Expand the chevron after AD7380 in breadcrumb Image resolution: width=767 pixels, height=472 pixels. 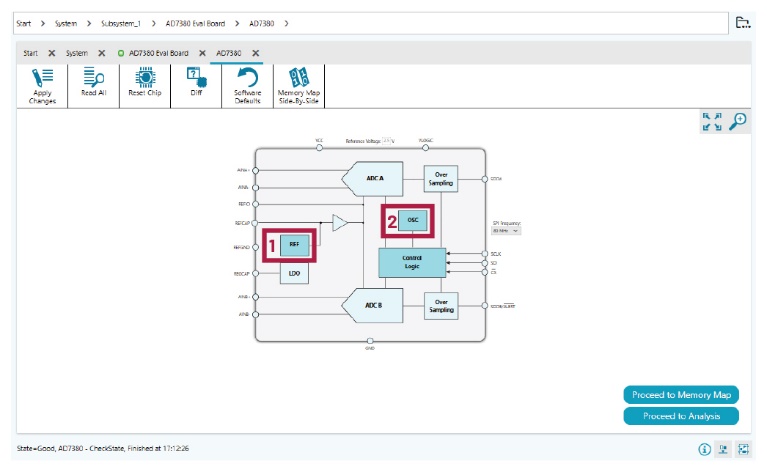coord(286,23)
